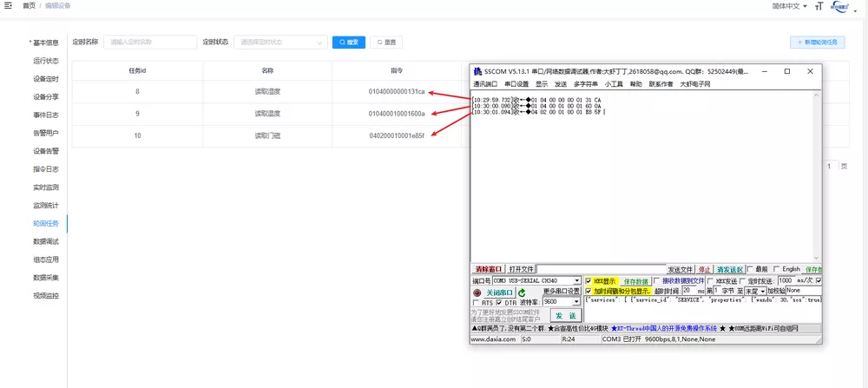
Task: Uncheck the DTR checkbox
Action: (499, 303)
